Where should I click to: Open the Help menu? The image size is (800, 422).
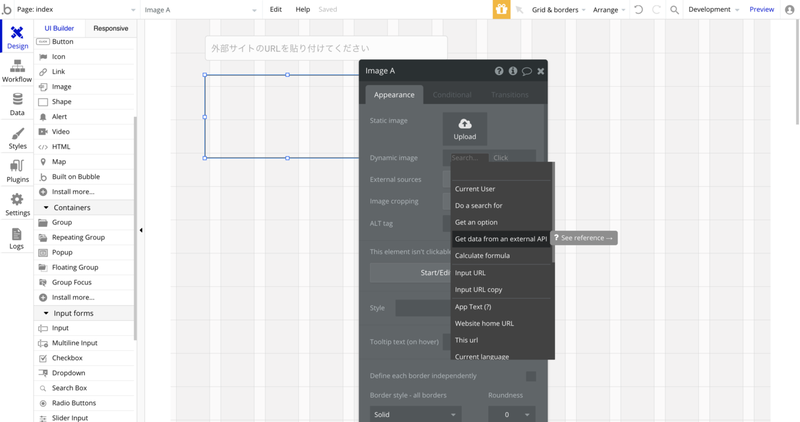[303, 9]
